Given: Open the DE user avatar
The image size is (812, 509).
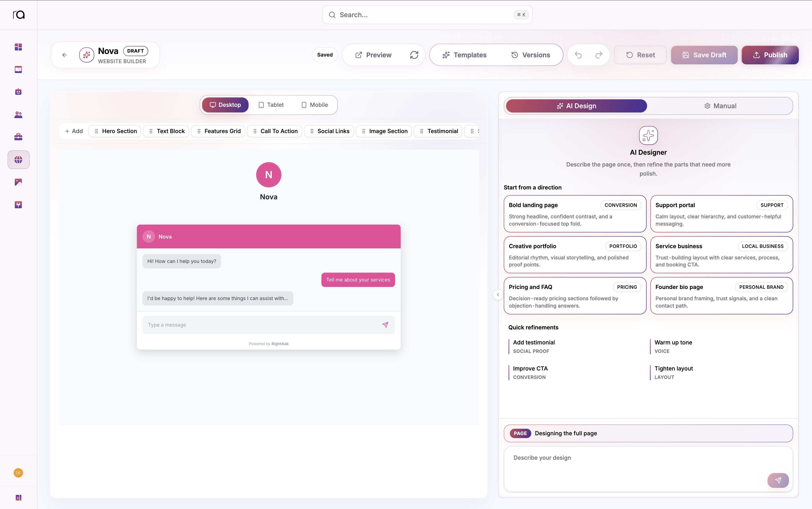Looking at the screenshot, I should 18,473.
